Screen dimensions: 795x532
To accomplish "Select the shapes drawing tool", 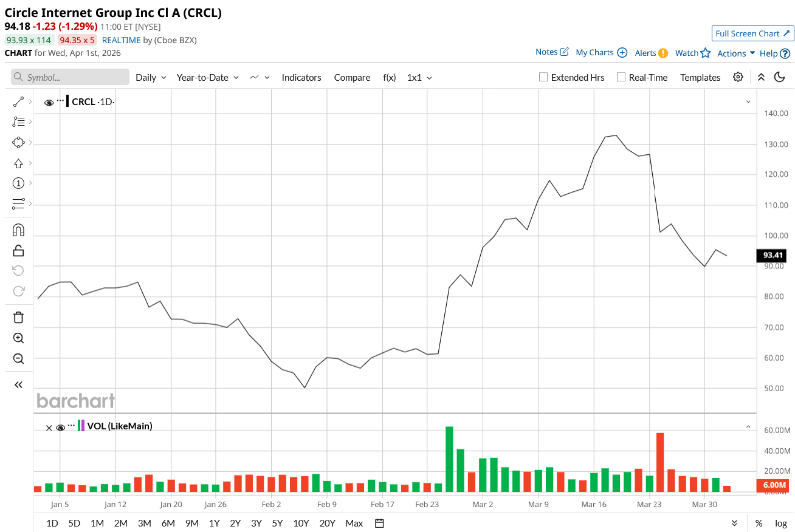I will tap(18, 143).
